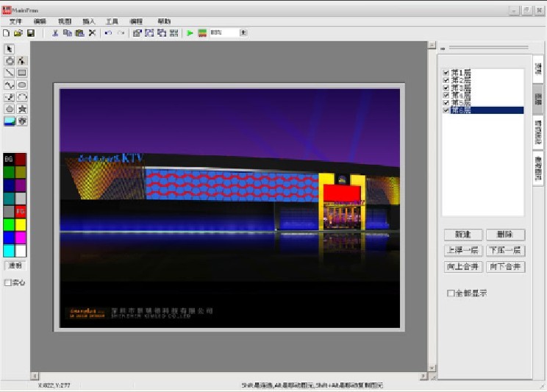Open the 文件 menu
Image resolution: width=547 pixels, height=392 pixels.
pyautogui.click(x=15, y=22)
